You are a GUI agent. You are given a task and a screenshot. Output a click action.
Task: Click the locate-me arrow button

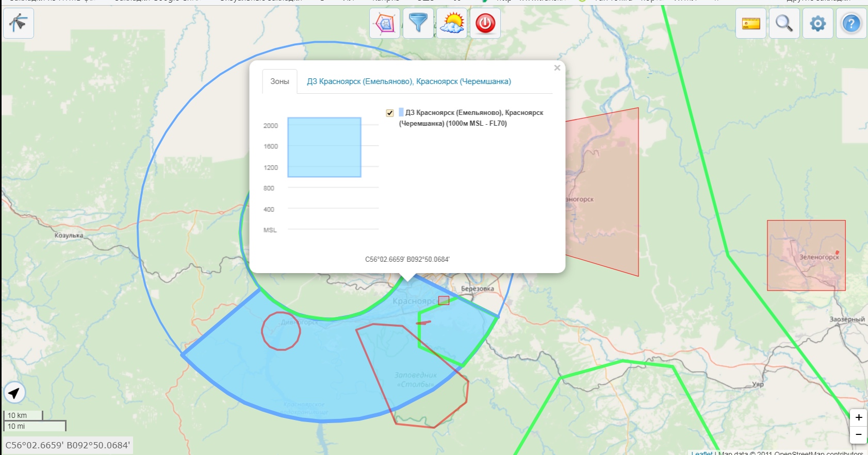point(14,393)
